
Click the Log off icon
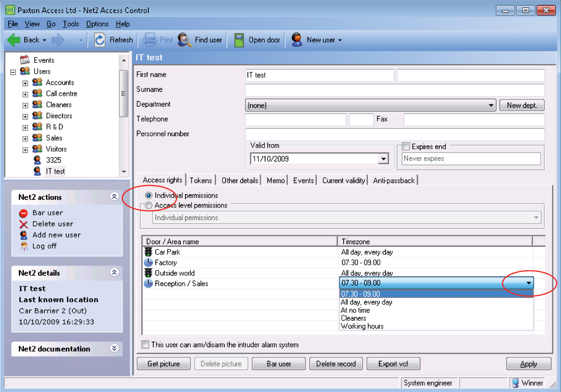coord(23,246)
